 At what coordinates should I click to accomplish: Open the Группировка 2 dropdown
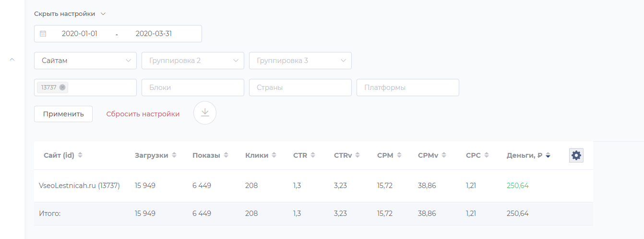pos(193,61)
